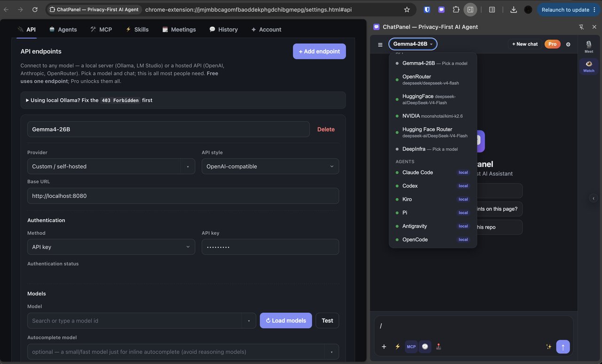Click the API key field
The image size is (602, 364).
pos(270,247)
